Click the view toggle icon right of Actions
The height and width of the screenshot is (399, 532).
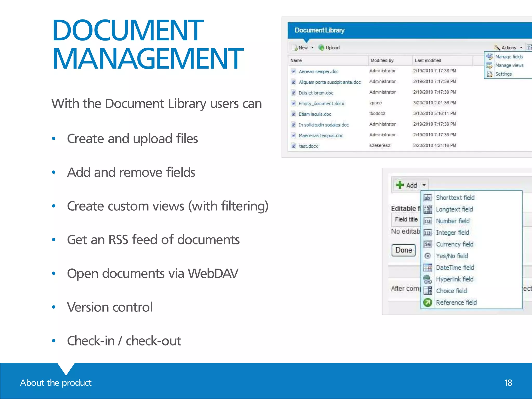coord(529,48)
